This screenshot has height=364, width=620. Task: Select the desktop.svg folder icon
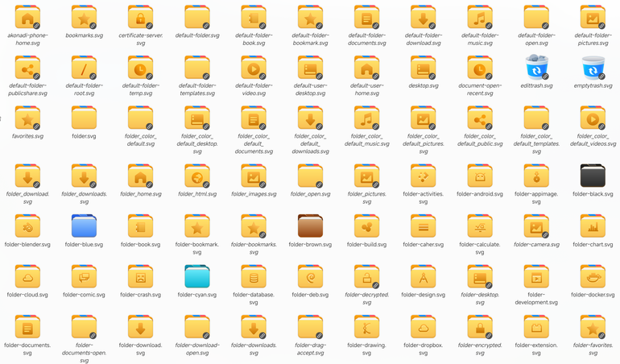[423, 68]
